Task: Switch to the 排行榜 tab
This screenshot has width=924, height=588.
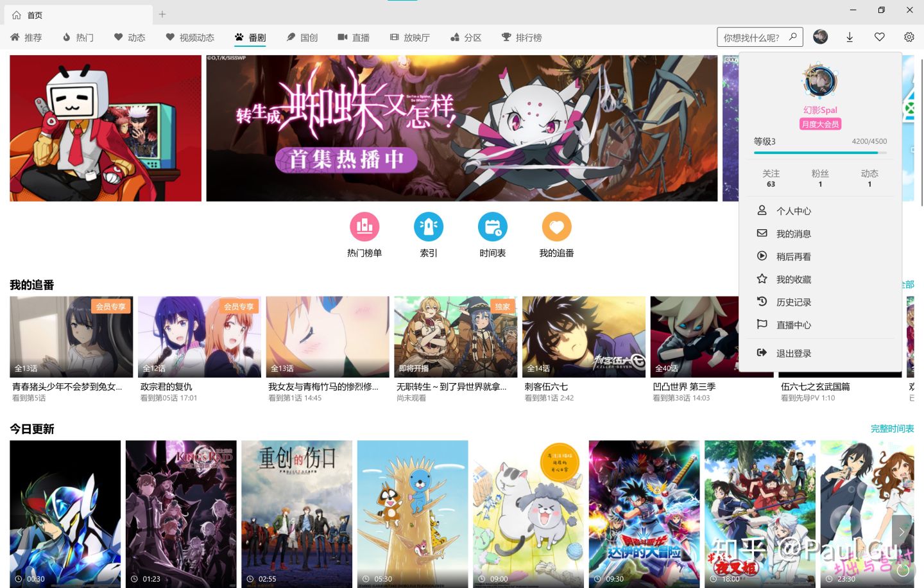Action: [522, 37]
